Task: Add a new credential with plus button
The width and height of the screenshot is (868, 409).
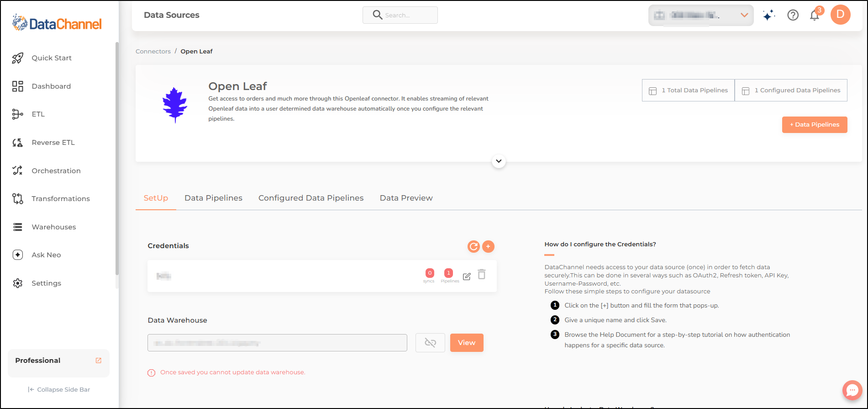Action: click(x=488, y=247)
